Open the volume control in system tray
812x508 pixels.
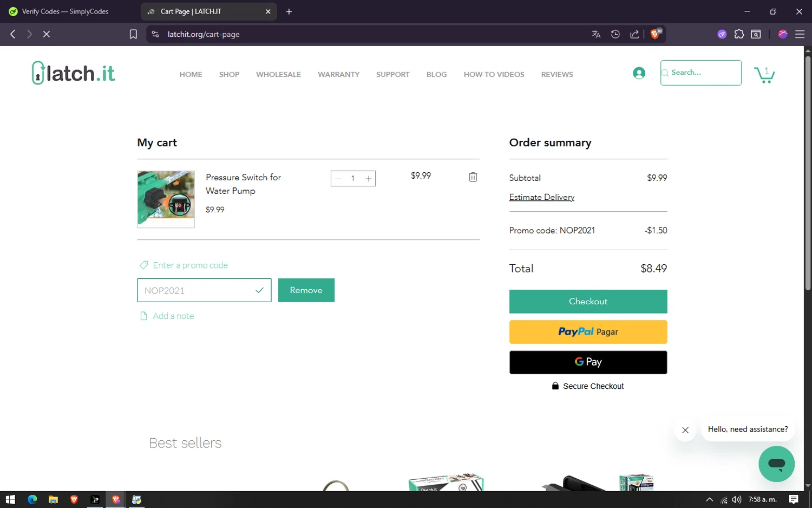[737, 499]
